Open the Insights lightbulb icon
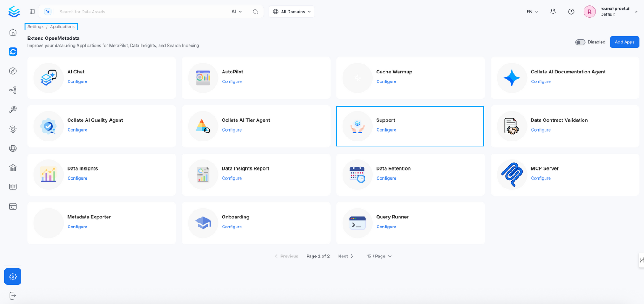Viewport: 644px width, 304px height. click(x=13, y=129)
